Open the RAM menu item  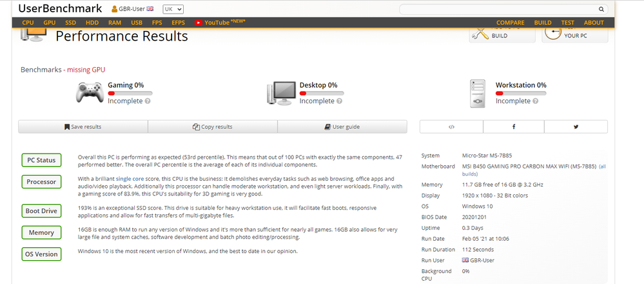click(115, 23)
